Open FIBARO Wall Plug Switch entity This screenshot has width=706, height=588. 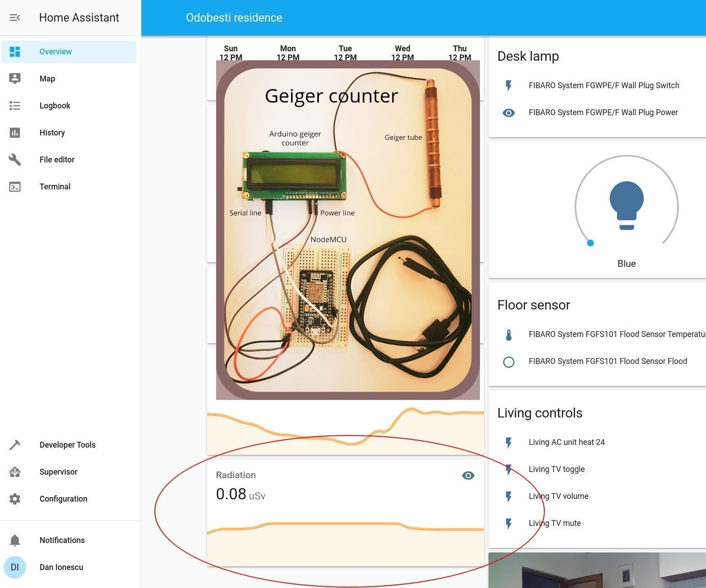coord(603,85)
